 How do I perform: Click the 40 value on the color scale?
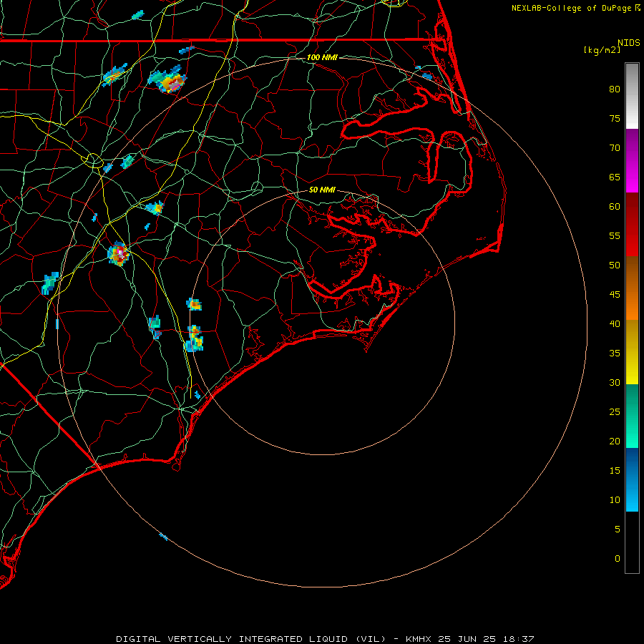(615, 324)
